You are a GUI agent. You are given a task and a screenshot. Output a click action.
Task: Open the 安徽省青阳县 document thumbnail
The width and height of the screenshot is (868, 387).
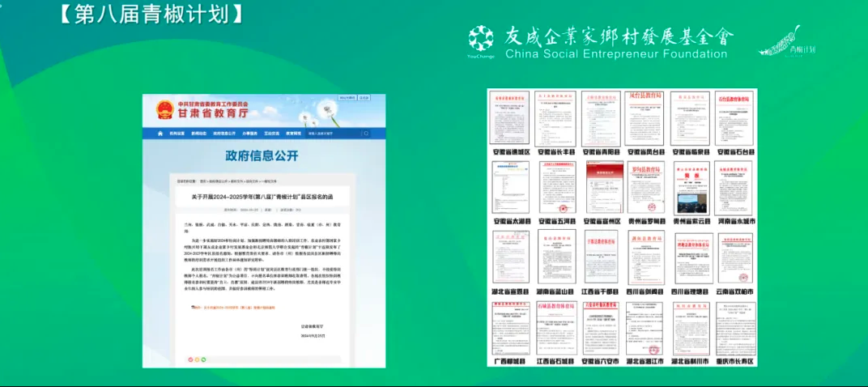[x=601, y=118]
